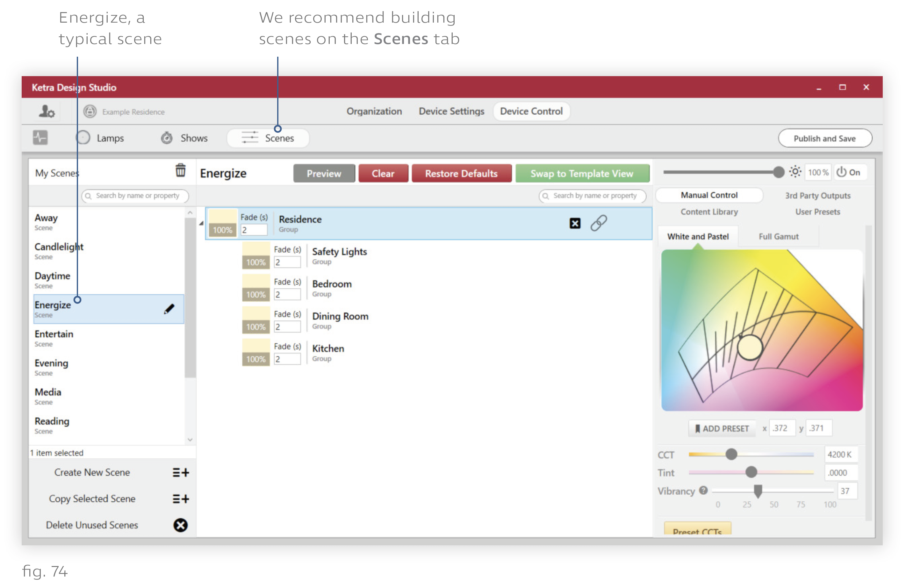Click the Example Residence lock icon

[90, 111]
